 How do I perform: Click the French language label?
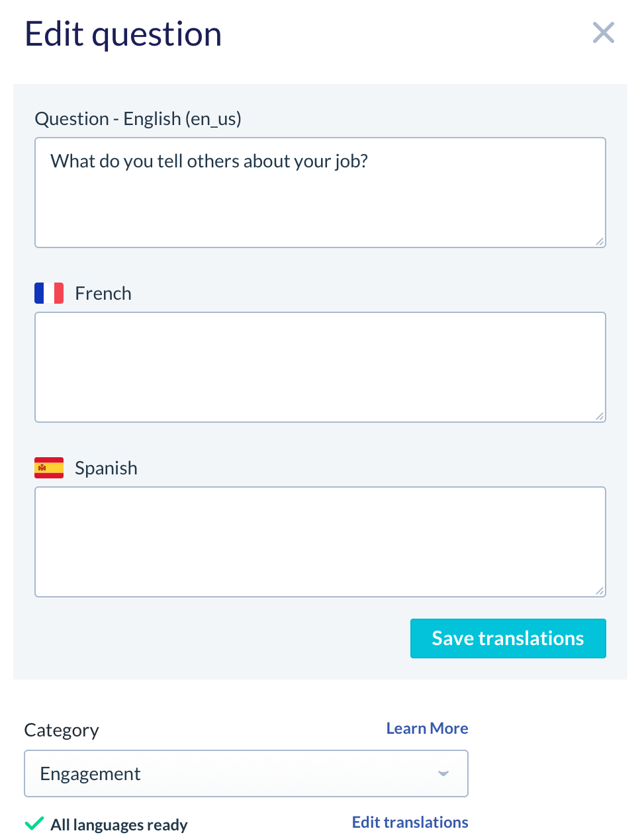tap(103, 293)
